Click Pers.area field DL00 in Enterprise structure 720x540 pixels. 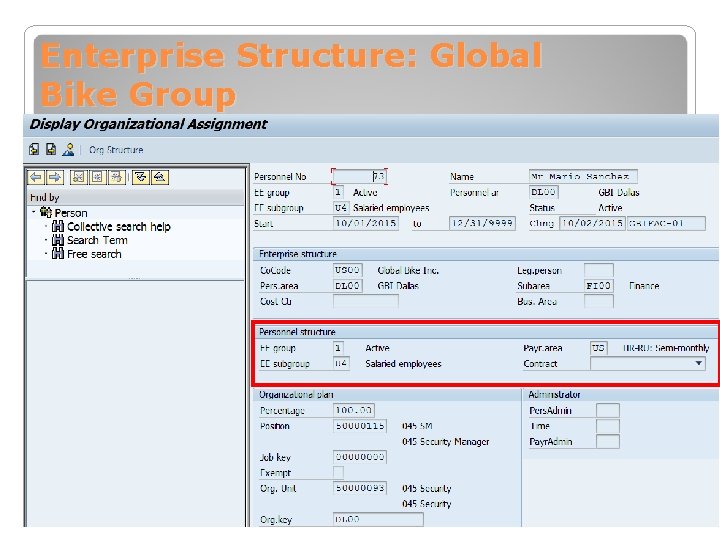pos(348,286)
